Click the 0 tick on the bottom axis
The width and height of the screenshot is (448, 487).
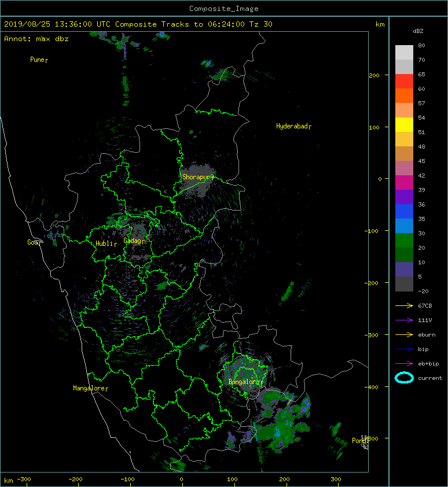pos(182,479)
